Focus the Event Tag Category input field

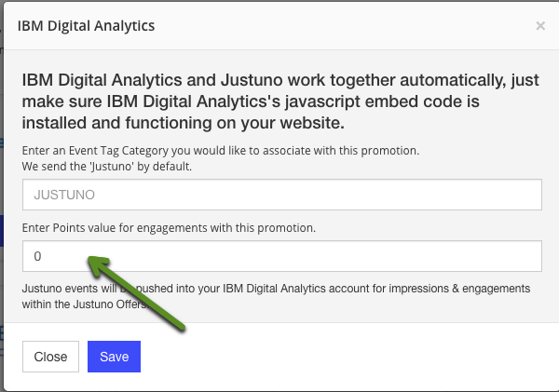pyautogui.click(x=282, y=196)
